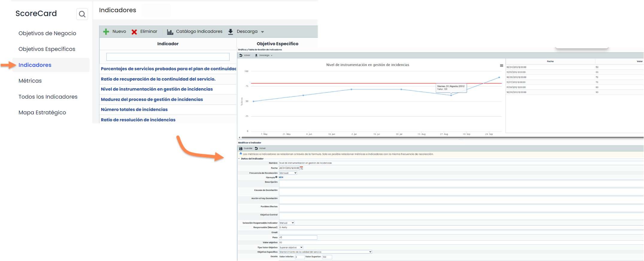The height and width of the screenshot is (261, 644).
Task: Click the green plus Nuevo icon
Action: tap(106, 32)
